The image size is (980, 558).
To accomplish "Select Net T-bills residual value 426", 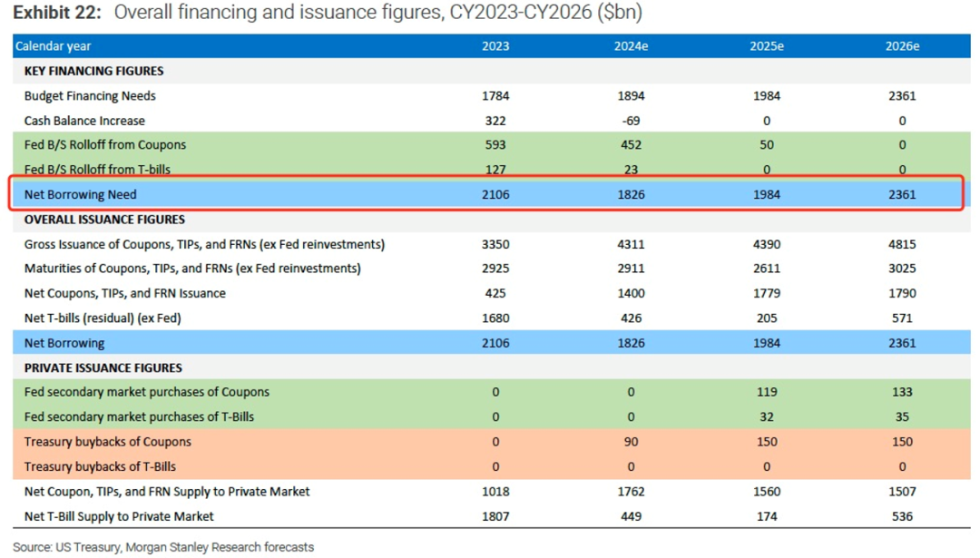I will point(631,318).
